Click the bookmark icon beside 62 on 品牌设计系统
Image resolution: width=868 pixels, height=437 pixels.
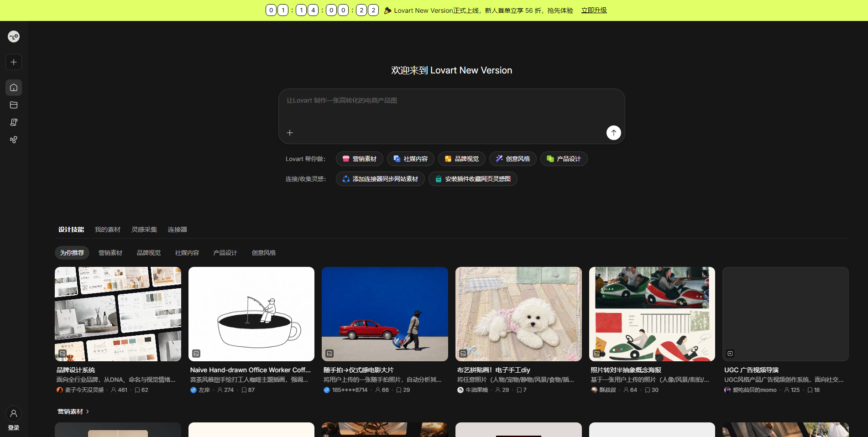coord(137,390)
